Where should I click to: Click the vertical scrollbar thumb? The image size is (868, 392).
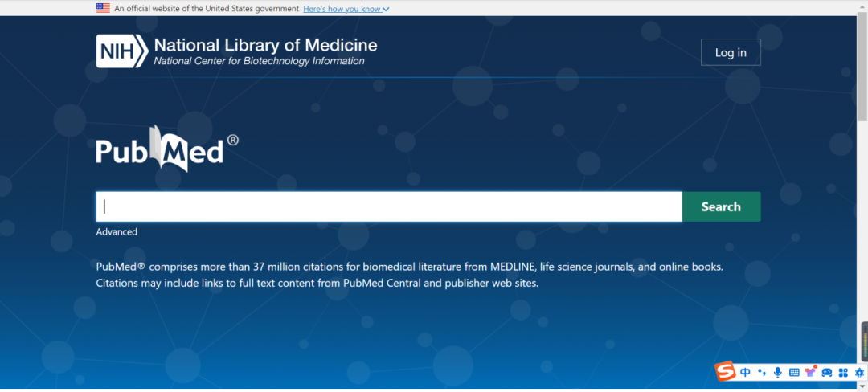tap(862, 65)
